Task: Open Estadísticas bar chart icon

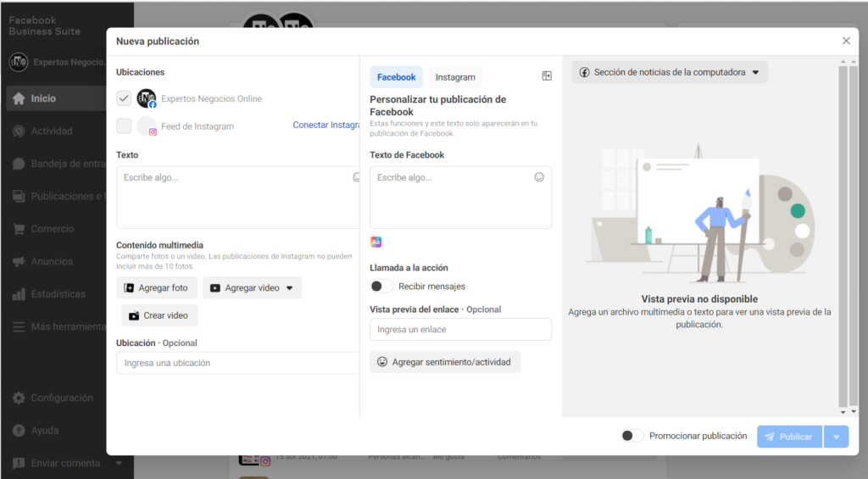Action: pyautogui.click(x=19, y=294)
